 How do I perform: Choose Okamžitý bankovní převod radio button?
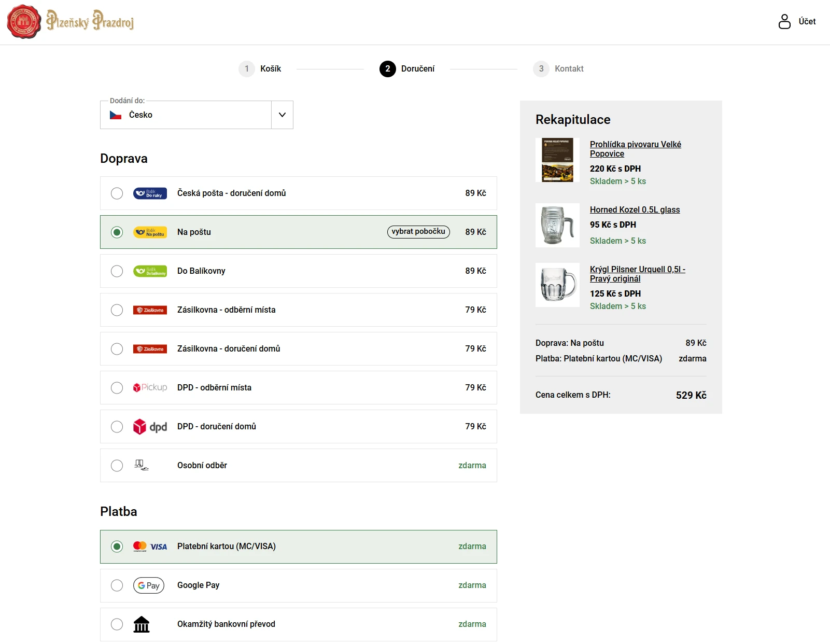117,624
